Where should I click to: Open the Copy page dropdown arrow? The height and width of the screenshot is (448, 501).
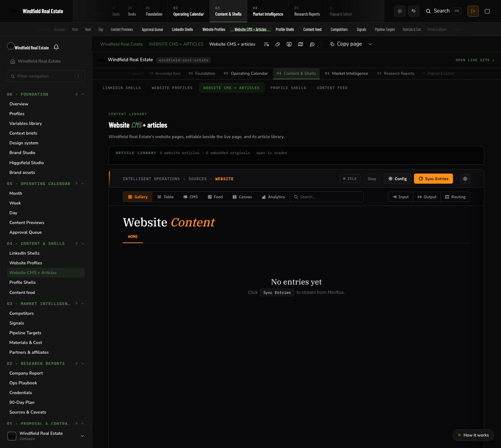pos(370,44)
